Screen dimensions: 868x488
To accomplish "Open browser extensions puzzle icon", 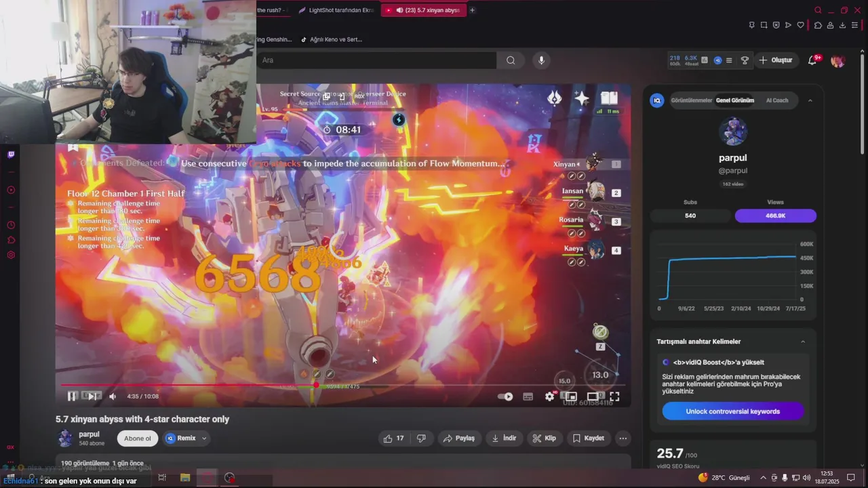I will (818, 25).
